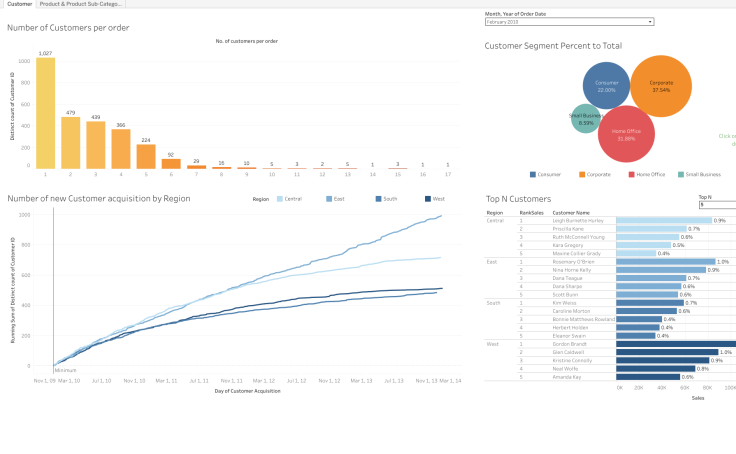Click the tallest bar labeled 1,027
The width and height of the screenshot is (736, 454).
pyautogui.click(x=45, y=112)
